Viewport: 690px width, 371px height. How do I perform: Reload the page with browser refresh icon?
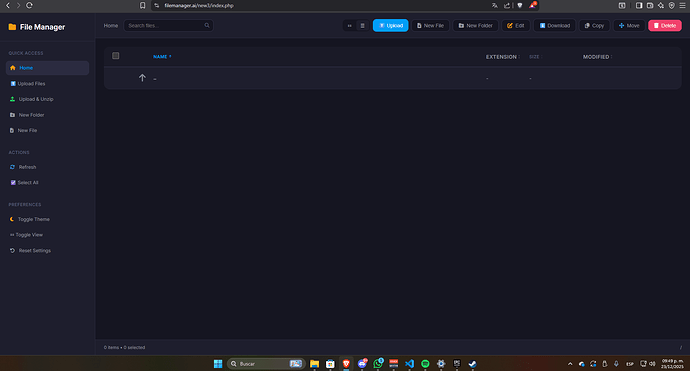coord(29,5)
